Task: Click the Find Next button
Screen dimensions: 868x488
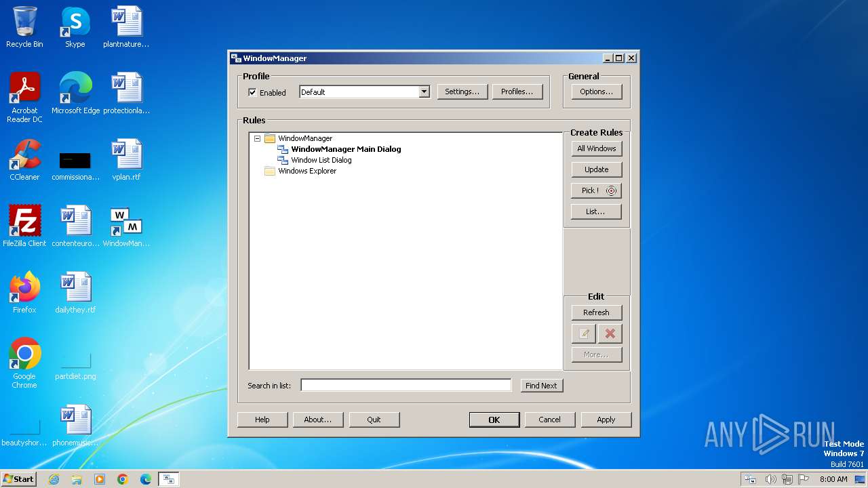Action: pyautogui.click(x=540, y=386)
